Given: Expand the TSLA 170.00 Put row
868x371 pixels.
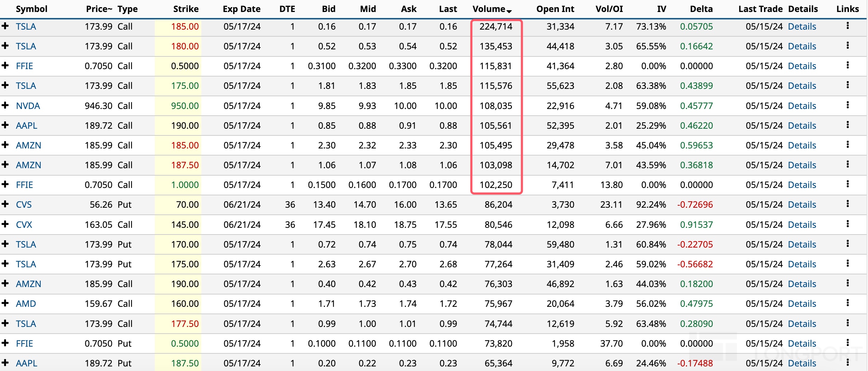Looking at the screenshot, I should (x=5, y=244).
